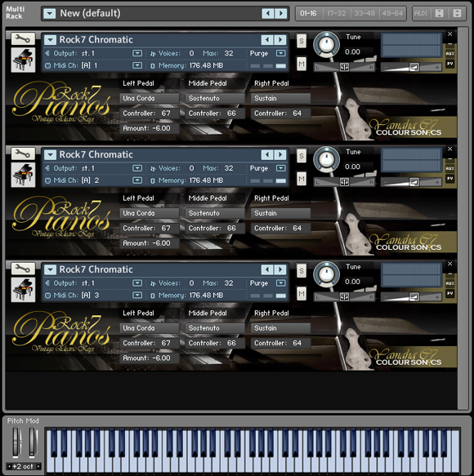Open the multi rack New (default) dropdown
The width and height of the screenshot is (474, 476).
pyautogui.click(x=50, y=13)
